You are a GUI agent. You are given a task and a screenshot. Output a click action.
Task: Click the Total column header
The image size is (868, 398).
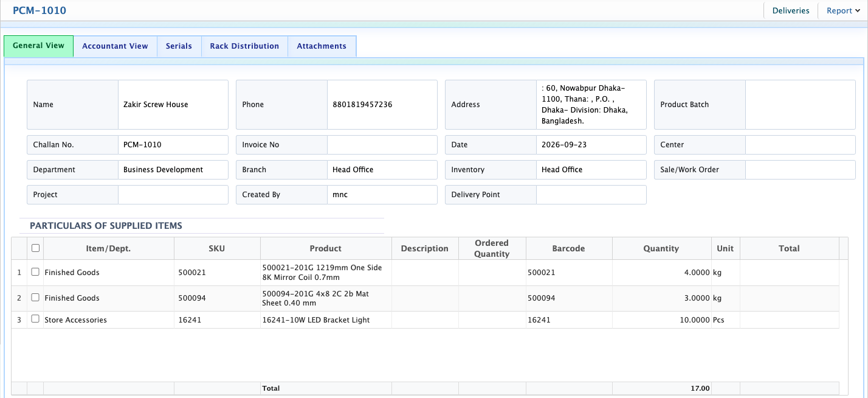pos(790,248)
